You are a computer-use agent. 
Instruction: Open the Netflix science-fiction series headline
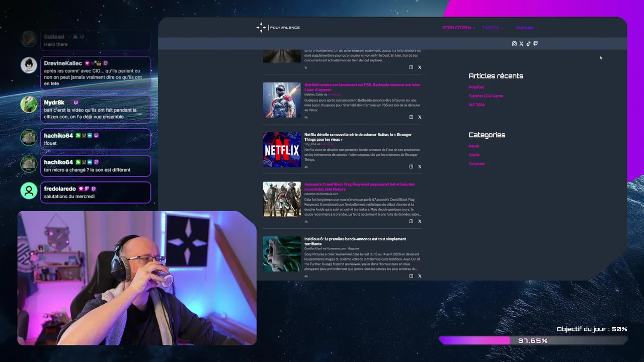pyautogui.click(x=358, y=137)
